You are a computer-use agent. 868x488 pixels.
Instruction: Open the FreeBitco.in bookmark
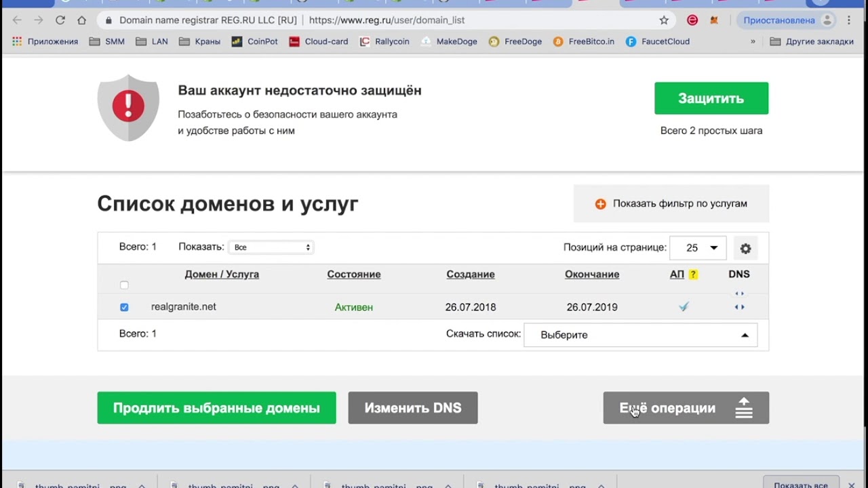pos(583,41)
